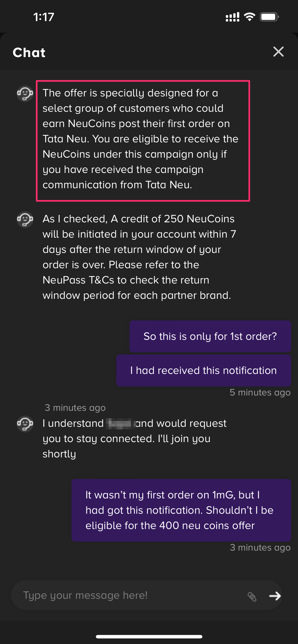298x644 pixels.
Task: Tap the "I had received this notification" bubble
Action: pyautogui.click(x=203, y=370)
